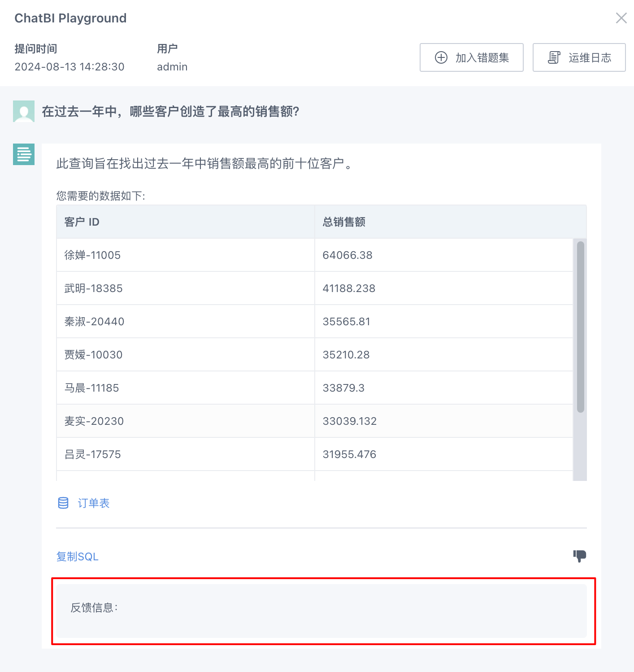Click the 用户 label
This screenshot has height=672, width=634.
click(167, 48)
